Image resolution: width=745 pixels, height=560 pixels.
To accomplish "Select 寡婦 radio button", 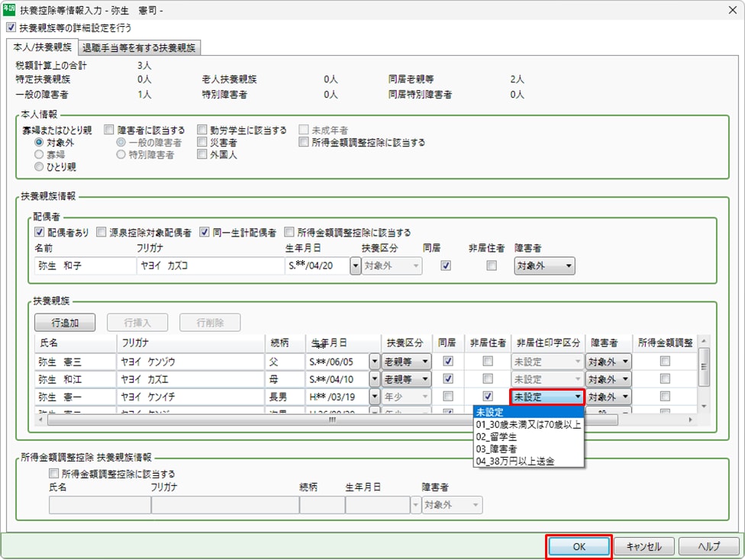I will click(39, 154).
